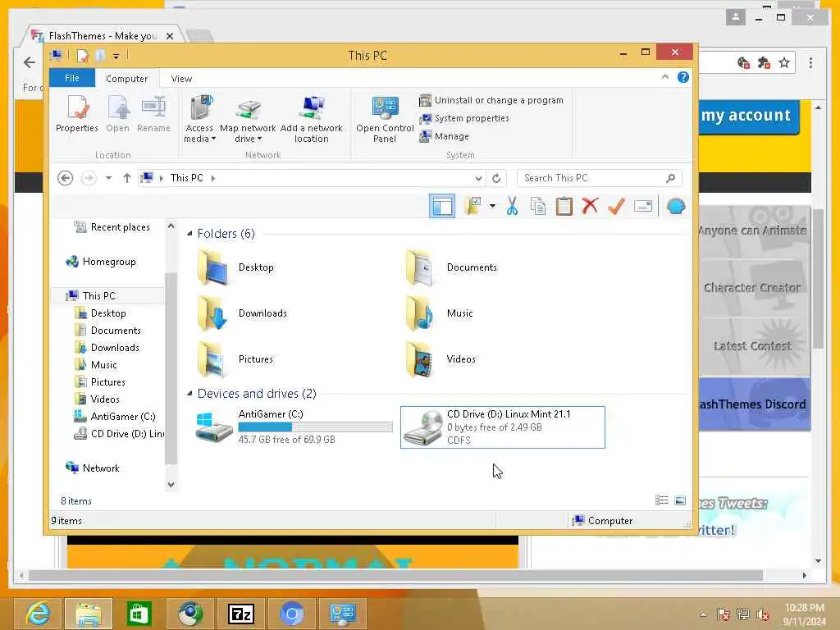Collapse the Devices and drives group
This screenshot has height=630, width=840.
click(x=189, y=394)
